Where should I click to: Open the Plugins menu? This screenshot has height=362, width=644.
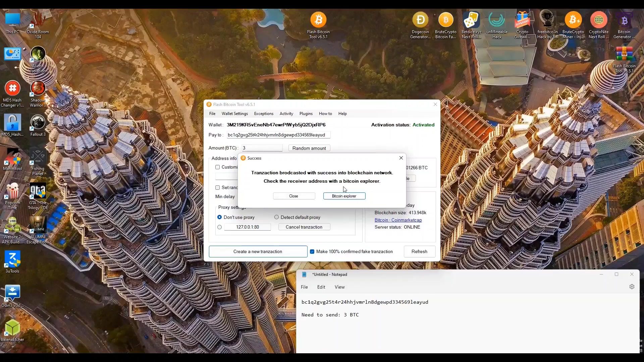(x=306, y=114)
